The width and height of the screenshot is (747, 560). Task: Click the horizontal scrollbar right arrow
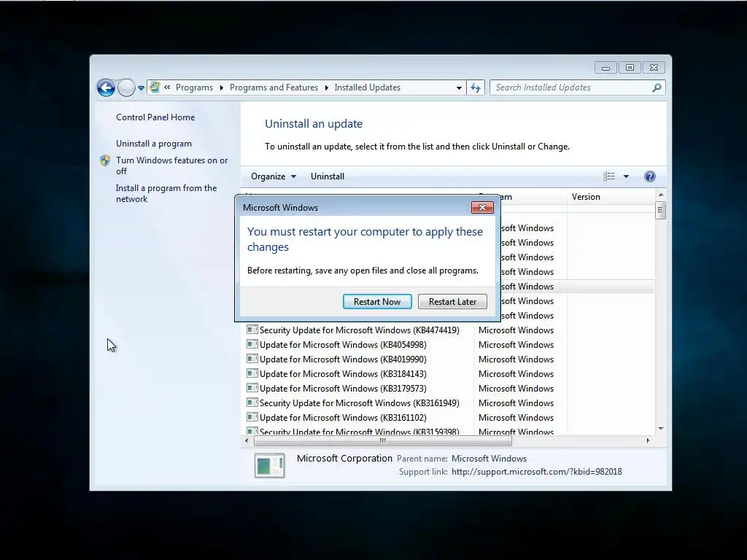648,440
